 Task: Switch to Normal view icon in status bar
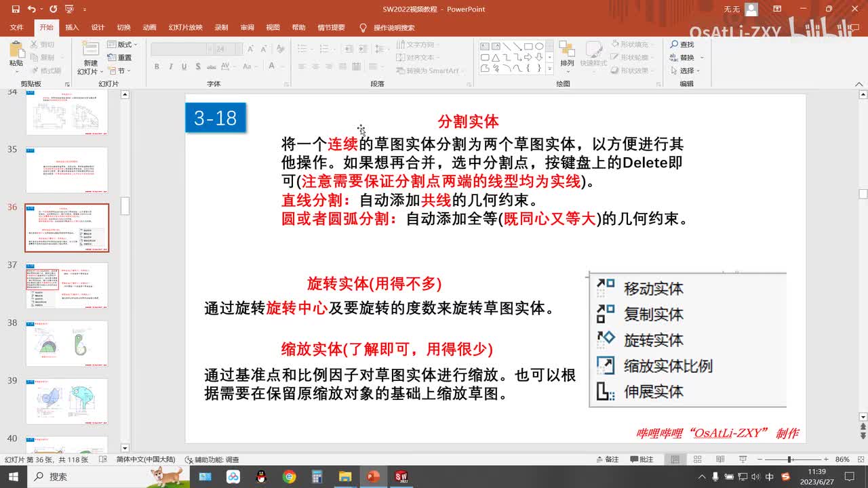(x=675, y=459)
